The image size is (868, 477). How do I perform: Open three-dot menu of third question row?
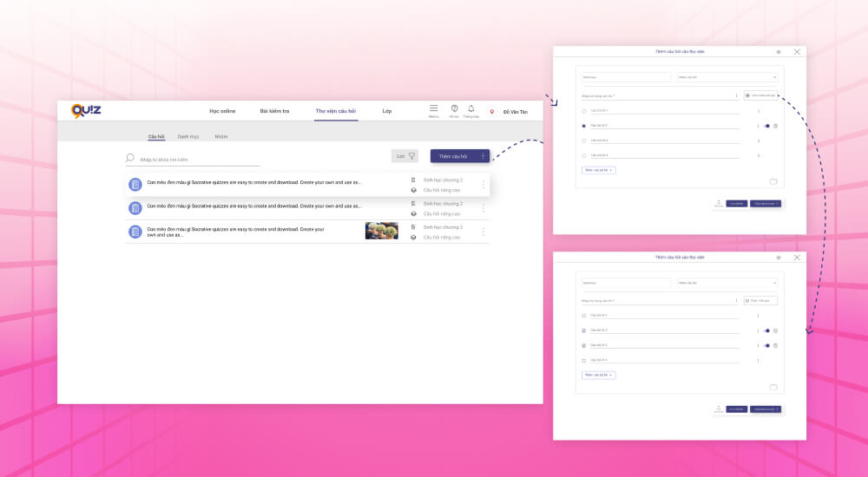click(483, 232)
